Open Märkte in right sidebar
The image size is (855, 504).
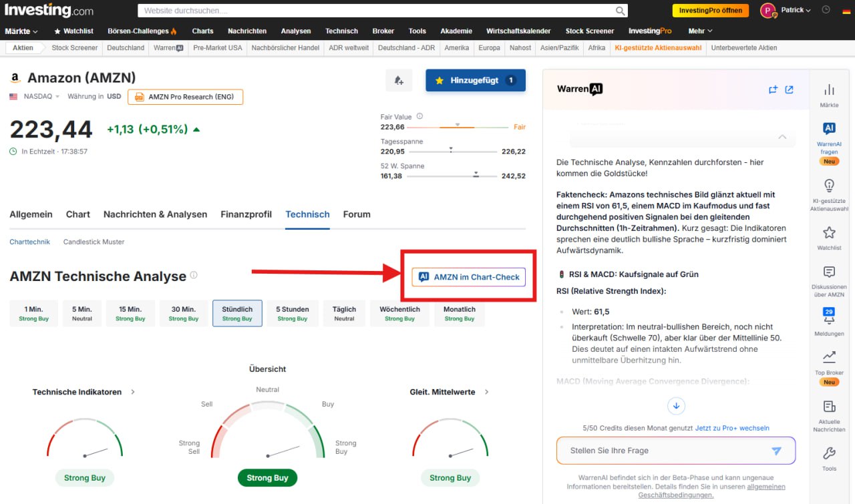pyautogui.click(x=829, y=95)
